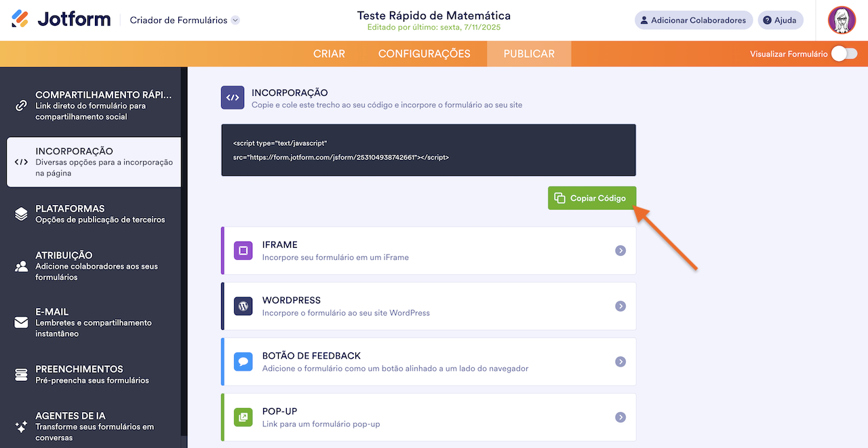Click the Botão de Feedback speech bubble icon

(x=243, y=362)
